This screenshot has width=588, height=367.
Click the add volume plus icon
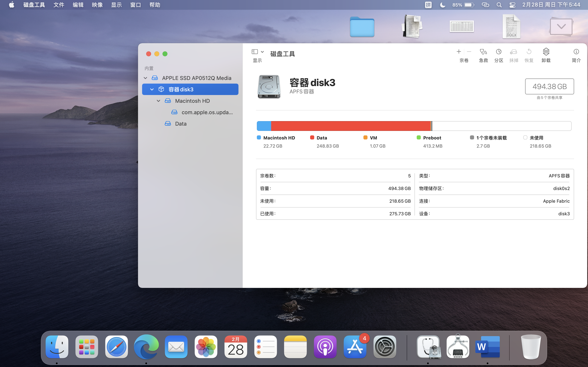click(x=459, y=52)
